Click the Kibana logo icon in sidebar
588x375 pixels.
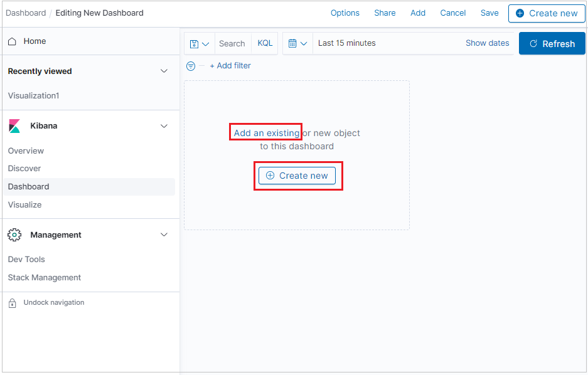15,125
